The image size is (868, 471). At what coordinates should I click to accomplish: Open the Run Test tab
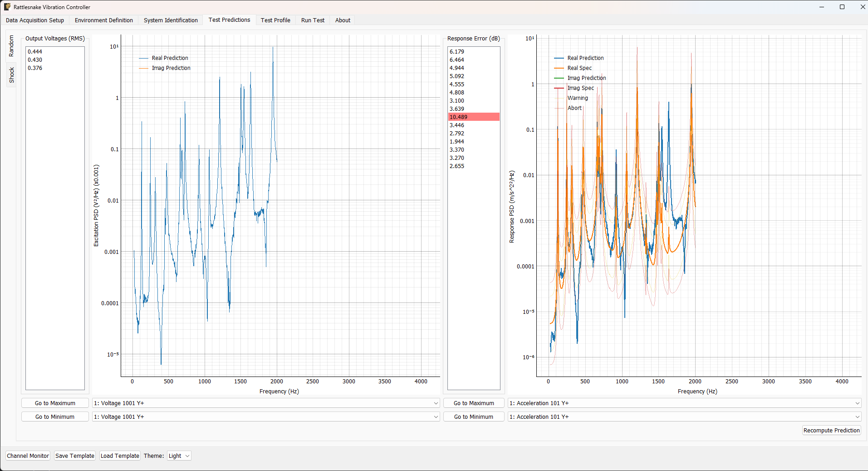click(313, 20)
